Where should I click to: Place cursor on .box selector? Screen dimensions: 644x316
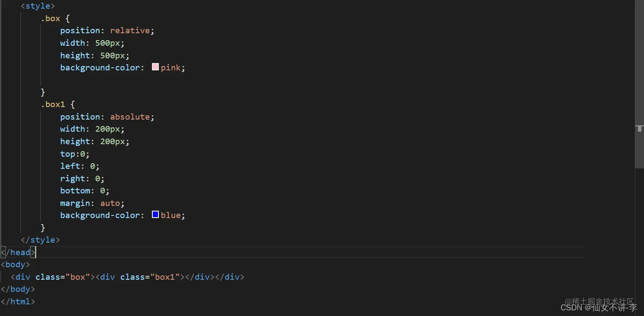point(51,18)
